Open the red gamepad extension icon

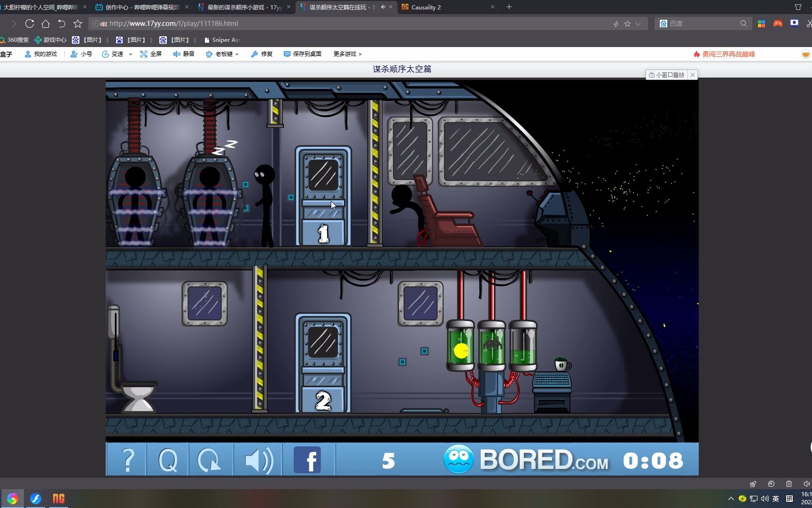[778, 23]
